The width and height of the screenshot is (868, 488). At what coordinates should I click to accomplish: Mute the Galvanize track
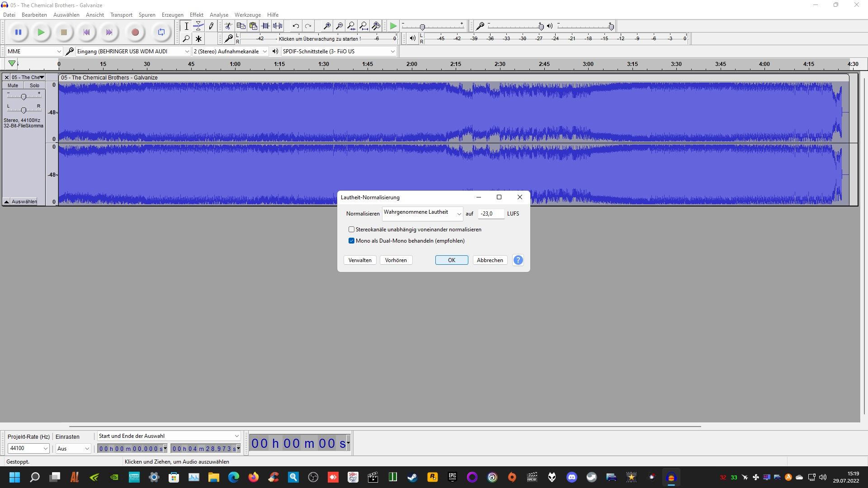click(x=13, y=85)
